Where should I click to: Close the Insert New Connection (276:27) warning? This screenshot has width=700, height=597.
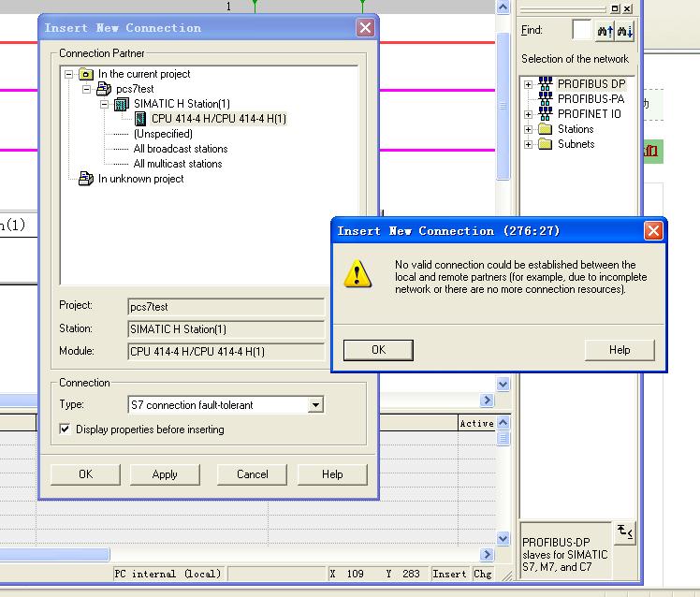(x=653, y=231)
